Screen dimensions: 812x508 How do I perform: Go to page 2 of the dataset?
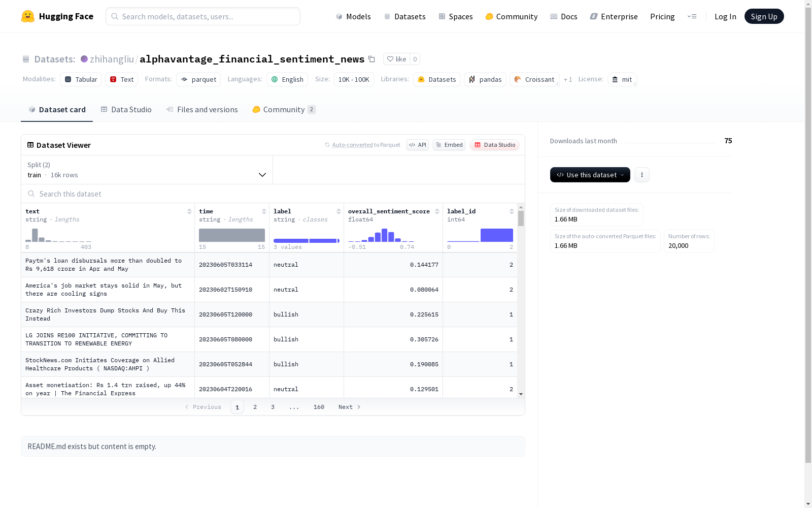click(x=255, y=407)
